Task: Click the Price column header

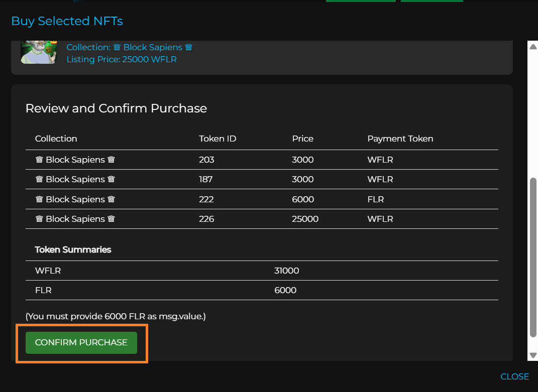Action: coord(302,139)
